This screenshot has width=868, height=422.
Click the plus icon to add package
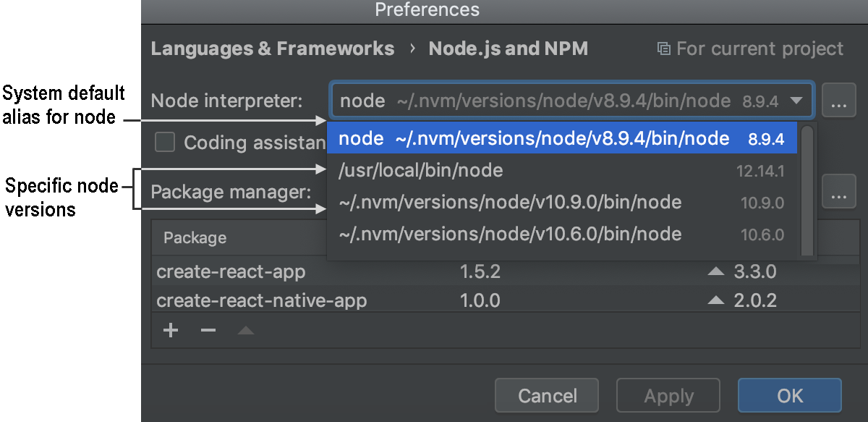171,331
